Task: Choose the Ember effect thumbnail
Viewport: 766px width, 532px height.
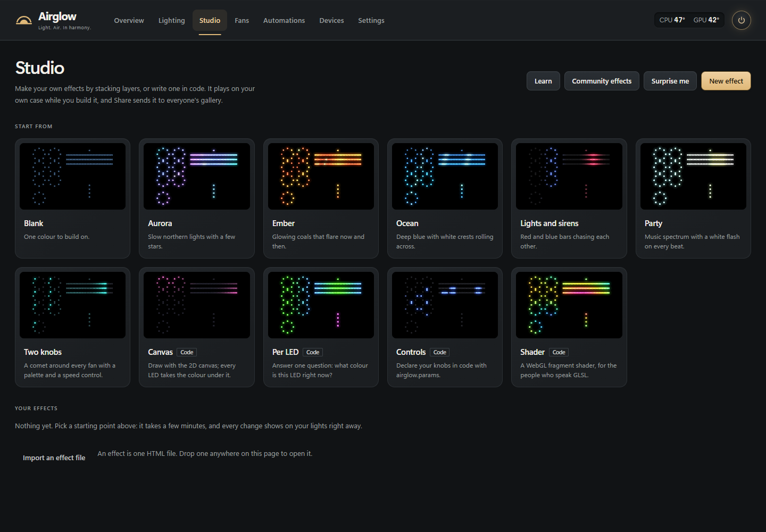Action: click(x=321, y=176)
